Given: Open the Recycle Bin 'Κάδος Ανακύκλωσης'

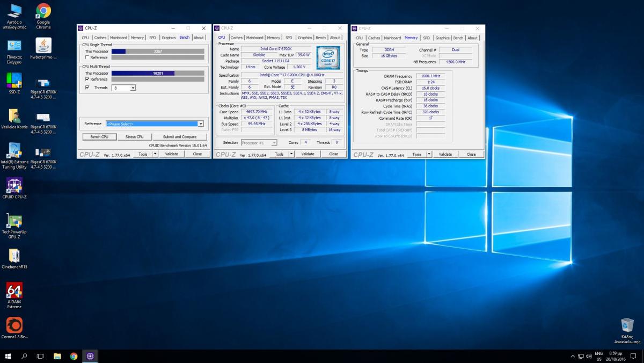Looking at the screenshot, I should [x=627, y=330].
